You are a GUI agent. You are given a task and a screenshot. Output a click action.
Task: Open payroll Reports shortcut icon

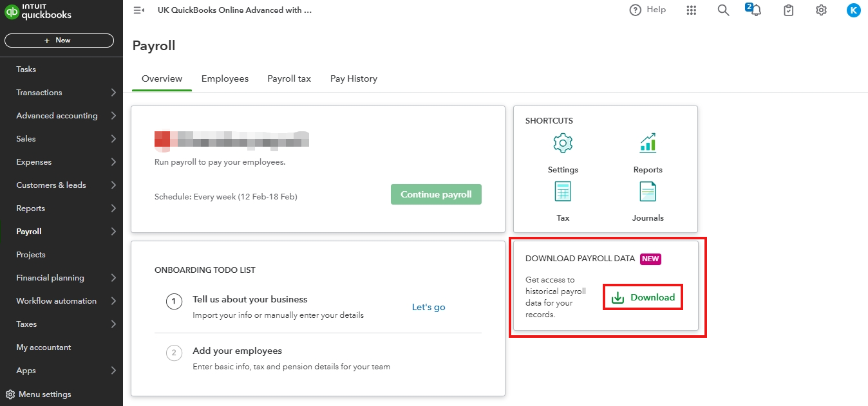click(648, 143)
